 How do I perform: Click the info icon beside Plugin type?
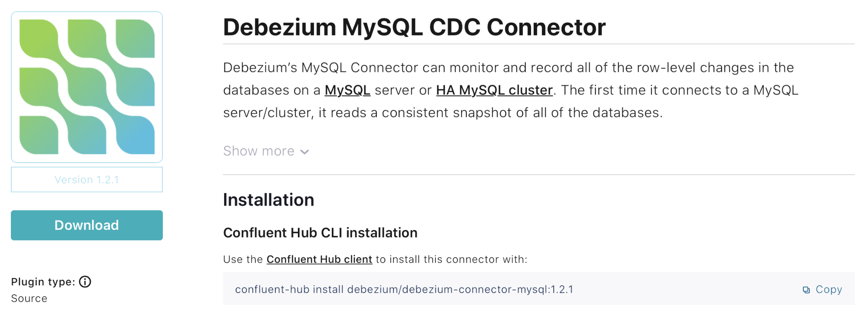coord(85,282)
